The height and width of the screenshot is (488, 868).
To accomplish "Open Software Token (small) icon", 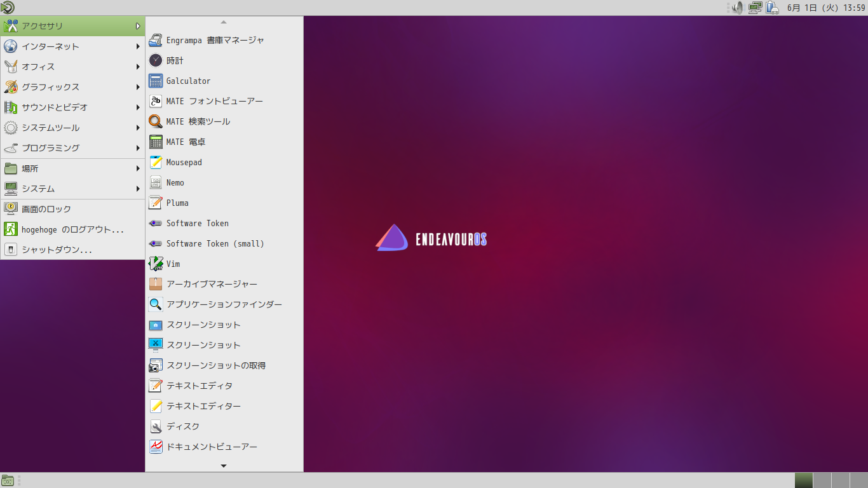I will (x=156, y=243).
